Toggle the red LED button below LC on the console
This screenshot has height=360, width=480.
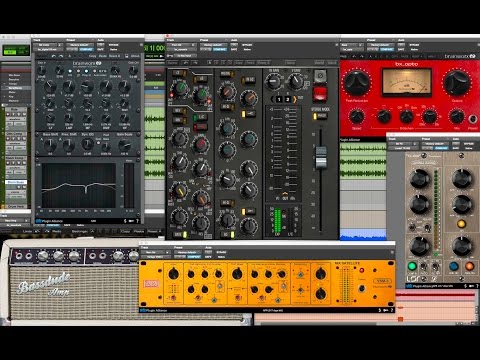tap(200, 127)
